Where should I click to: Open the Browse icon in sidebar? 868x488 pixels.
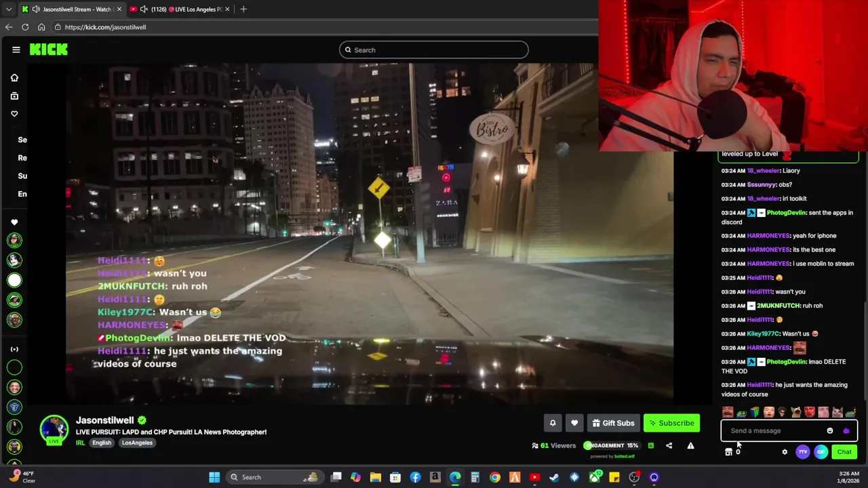point(14,96)
